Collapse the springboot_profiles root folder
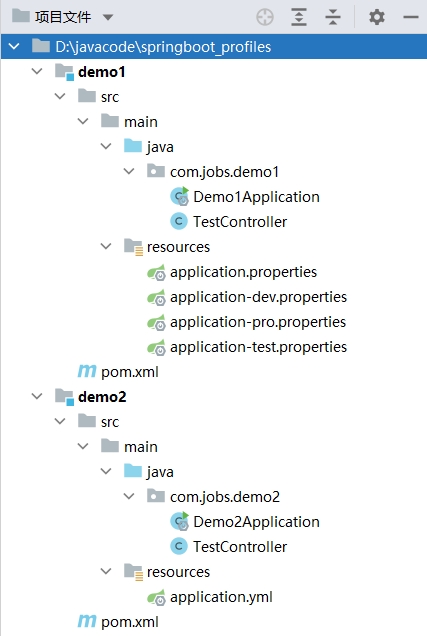This screenshot has height=636, width=427. click(14, 46)
